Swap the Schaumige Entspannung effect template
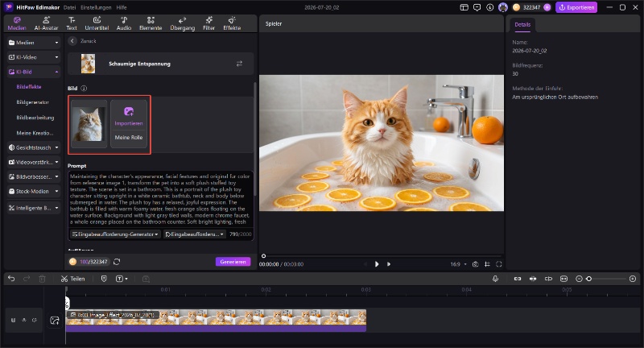This screenshot has height=348, width=644. 239,64
